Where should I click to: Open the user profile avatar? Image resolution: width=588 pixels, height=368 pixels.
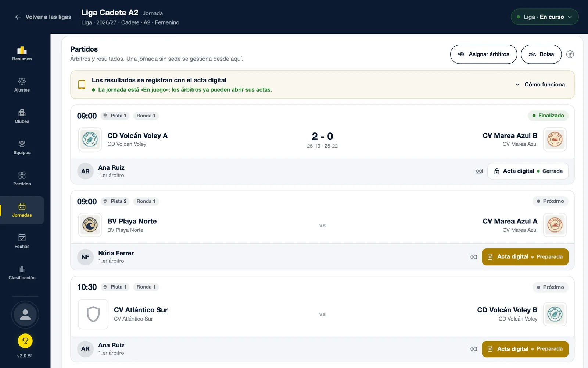25,315
